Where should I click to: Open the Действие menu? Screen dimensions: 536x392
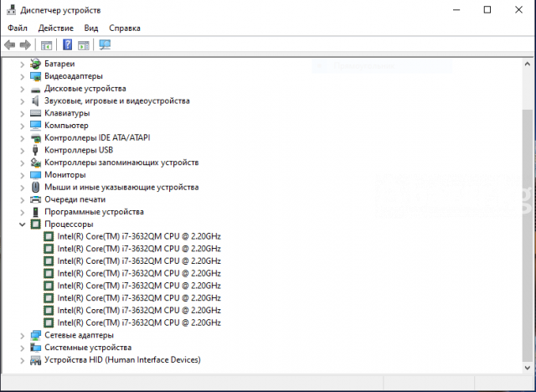coord(55,28)
